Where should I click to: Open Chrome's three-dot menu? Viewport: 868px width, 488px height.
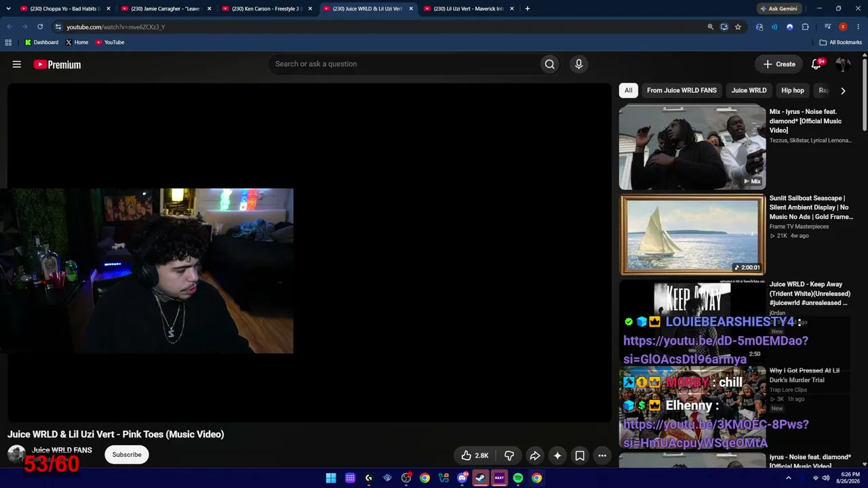(x=858, y=27)
